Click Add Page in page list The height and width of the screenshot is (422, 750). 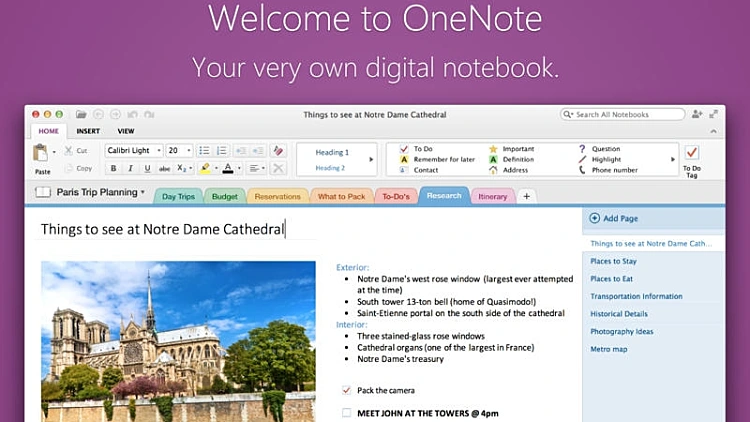coord(614,218)
